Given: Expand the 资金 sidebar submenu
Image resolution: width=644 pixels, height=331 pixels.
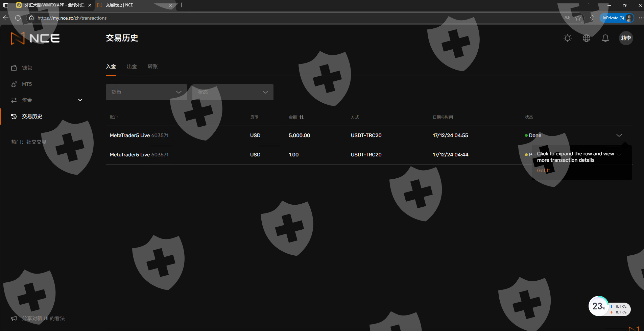Looking at the screenshot, I should (x=80, y=100).
